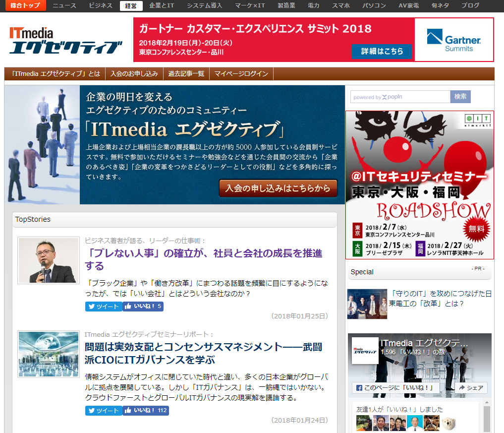This screenshot has width=504, height=433.
Task: Click ITmedia エグゼクティブセミナーリポート label
Action: (149, 335)
